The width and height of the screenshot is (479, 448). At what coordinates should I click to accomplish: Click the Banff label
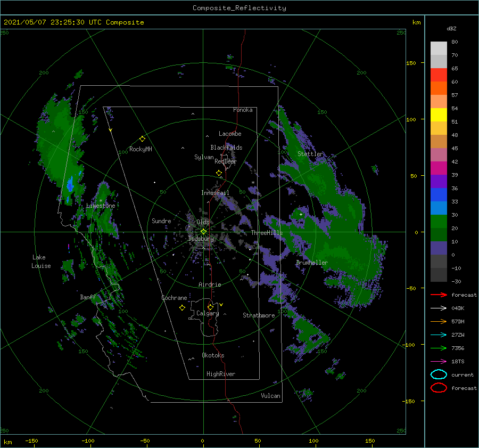88,297
